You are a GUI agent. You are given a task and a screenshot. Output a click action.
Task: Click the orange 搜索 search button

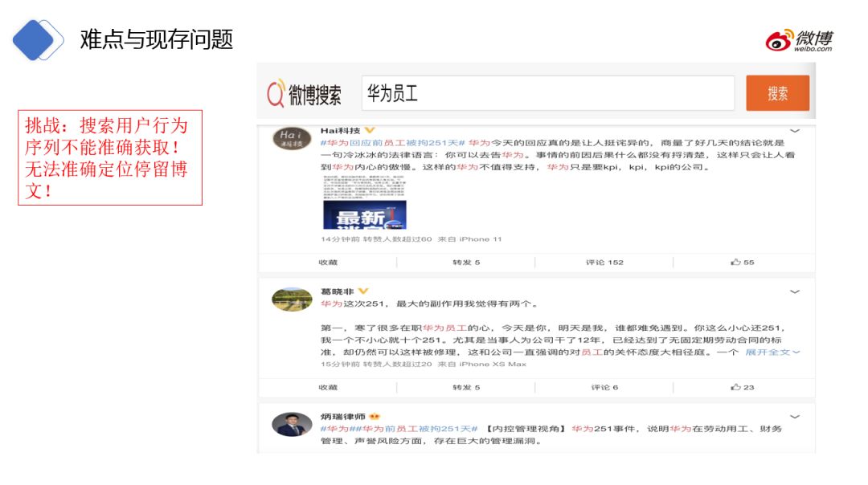point(777,93)
